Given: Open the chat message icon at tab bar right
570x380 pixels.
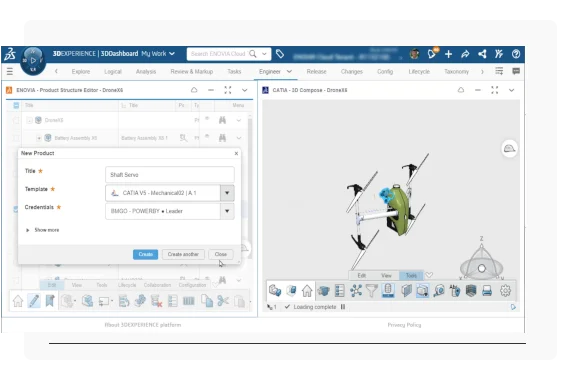Looking at the screenshot, I should pyautogui.click(x=515, y=71).
